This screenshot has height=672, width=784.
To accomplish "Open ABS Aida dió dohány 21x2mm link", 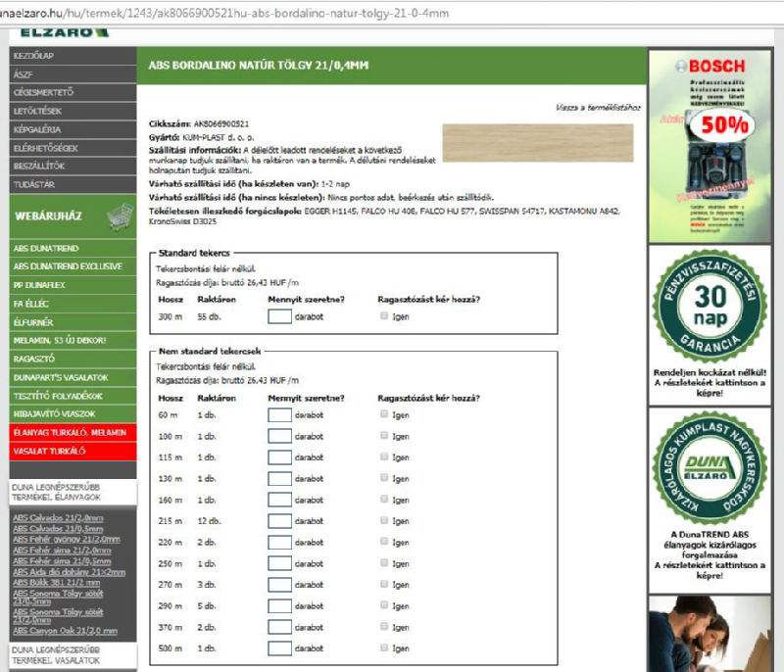I will tap(69, 572).
